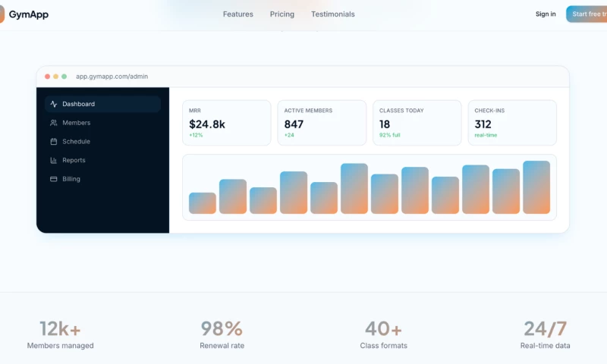Click the Active Members 847 card
The height and width of the screenshot is (364, 607).
[321, 123]
